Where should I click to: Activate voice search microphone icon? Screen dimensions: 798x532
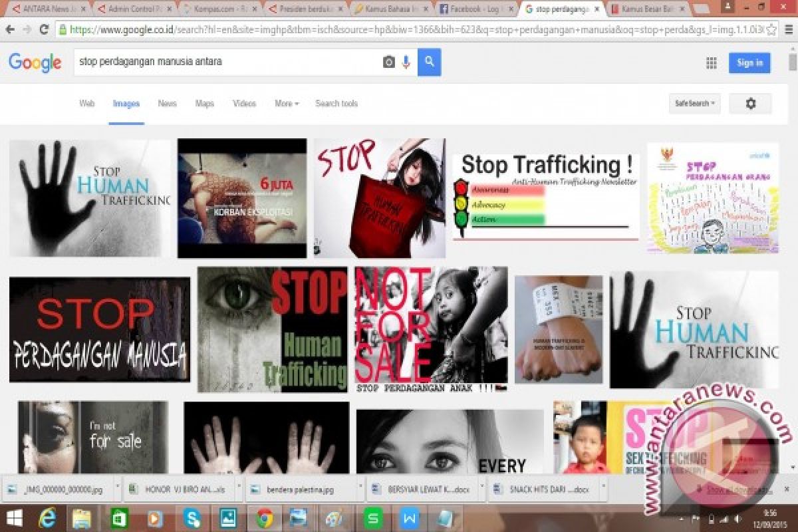[x=406, y=62]
